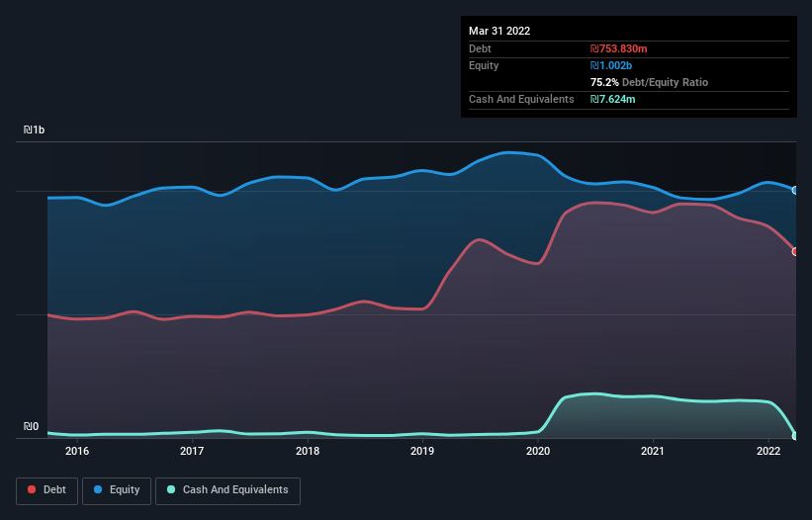
Task: Select the Cash endpoint marker on chart
Action: 795,436
